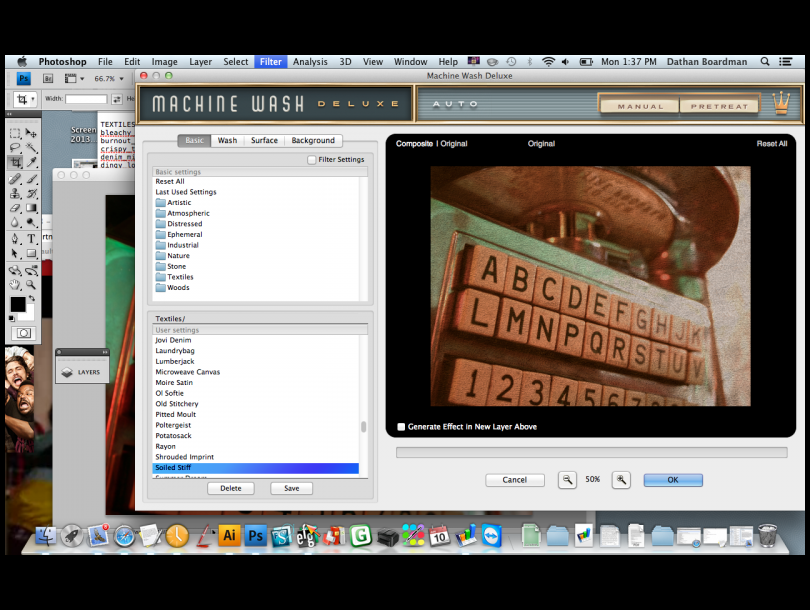The height and width of the screenshot is (610, 810).
Task: Click the foreground color swatch
Action: click(x=18, y=304)
